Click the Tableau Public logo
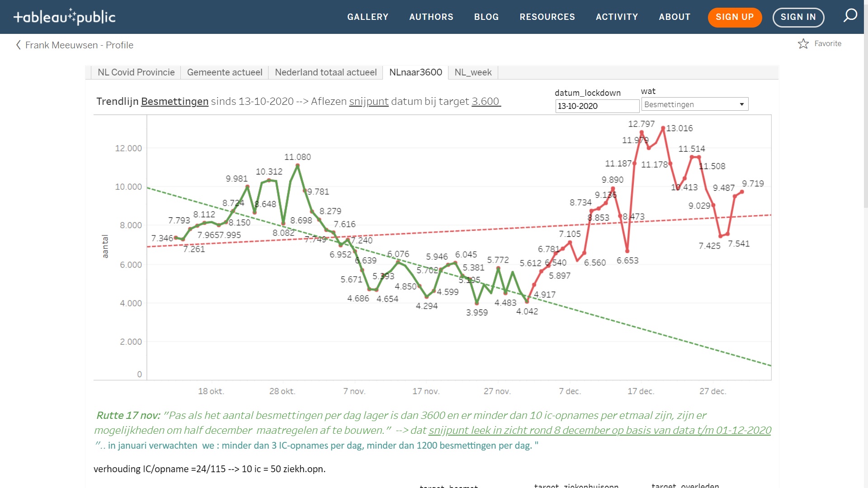Image resolution: width=868 pixels, height=488 pixels. tap(65, 17)
